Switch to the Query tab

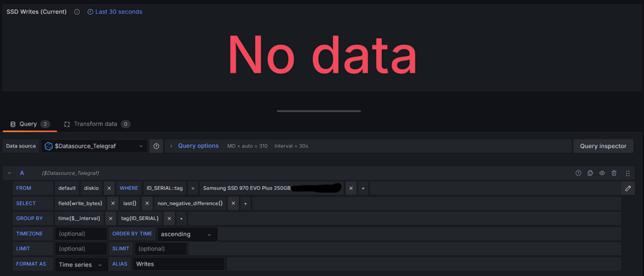[x=30, y=124]
